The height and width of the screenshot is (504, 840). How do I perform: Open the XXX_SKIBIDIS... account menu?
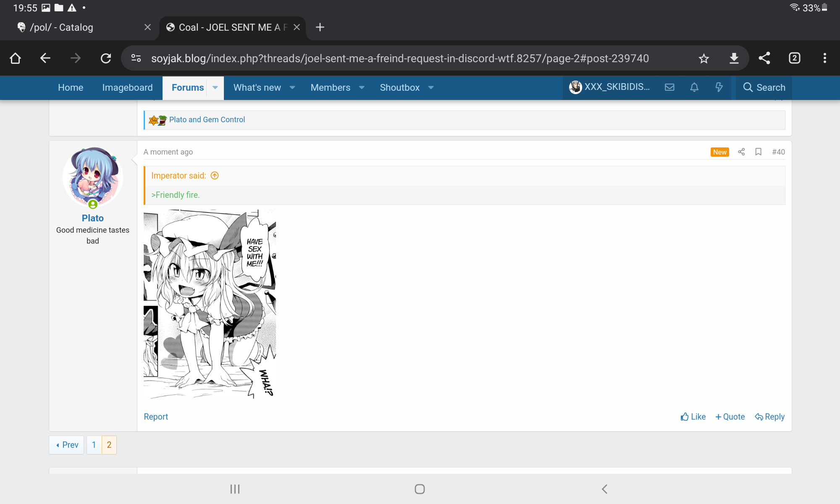609,87
